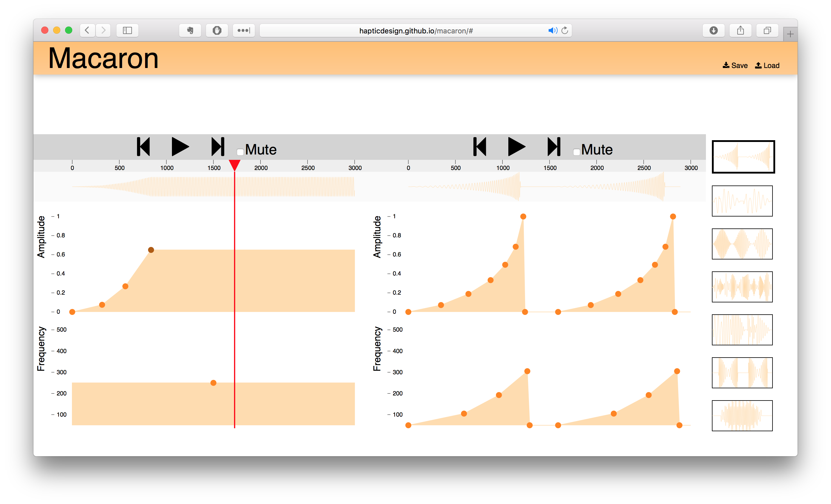Viewport: 831px width, 504px height.
Task: Skip to end in right editor
Action: (x=554, y=146)
